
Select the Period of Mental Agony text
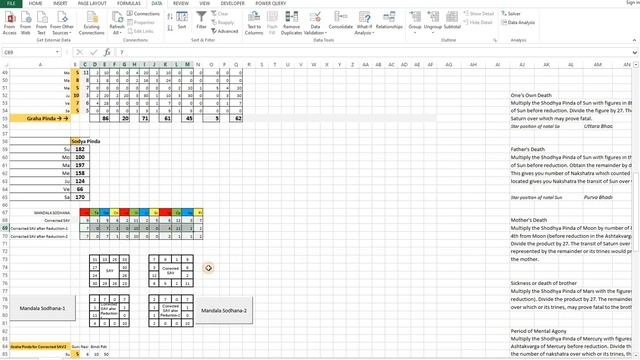coord(539,331)
